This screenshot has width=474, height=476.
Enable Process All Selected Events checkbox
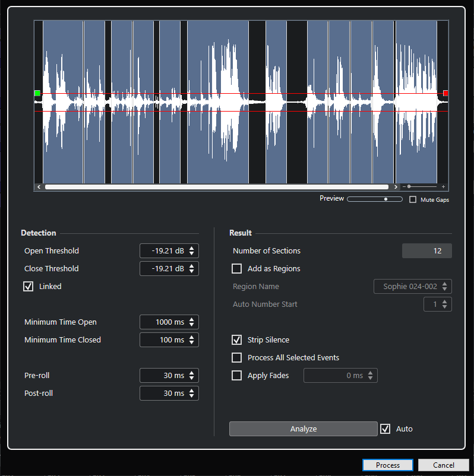click(236, 358)
